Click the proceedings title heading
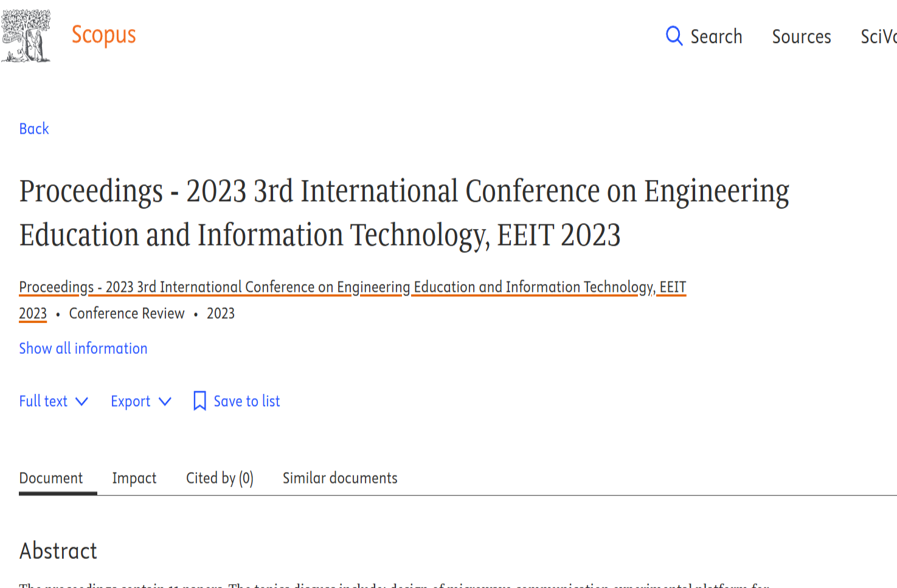Screen dimensions: 897x588 404,213
